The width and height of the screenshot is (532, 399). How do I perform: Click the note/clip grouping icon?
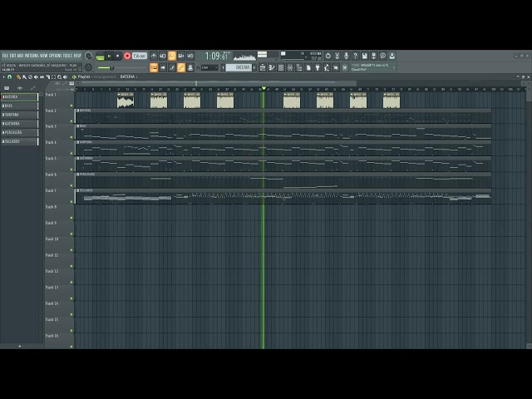click(172, 68)
